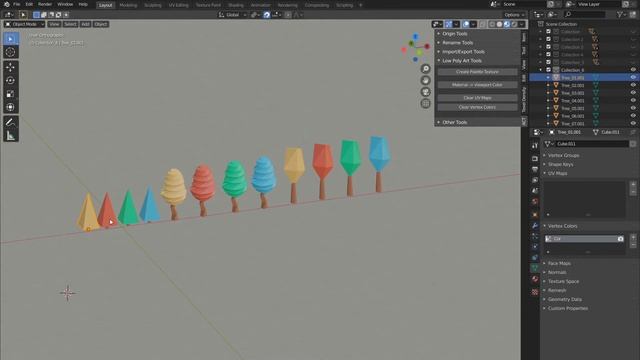Activate the Scale tool
Image resolution: width=640 pixels, height=360 pixels.
tap(11, 94)
